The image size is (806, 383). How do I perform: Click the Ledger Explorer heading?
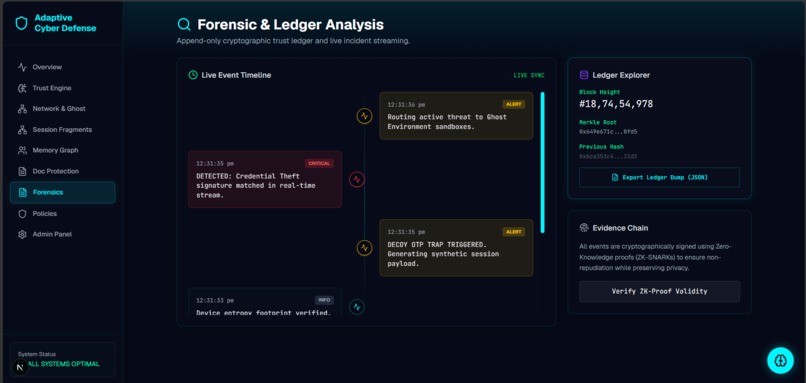[621, 75]
